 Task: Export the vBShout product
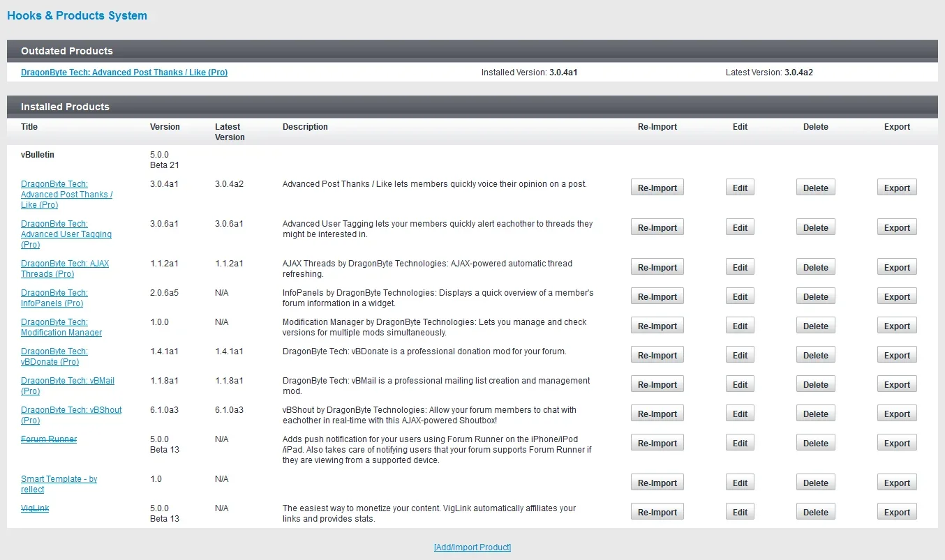(x=897, y=414)
